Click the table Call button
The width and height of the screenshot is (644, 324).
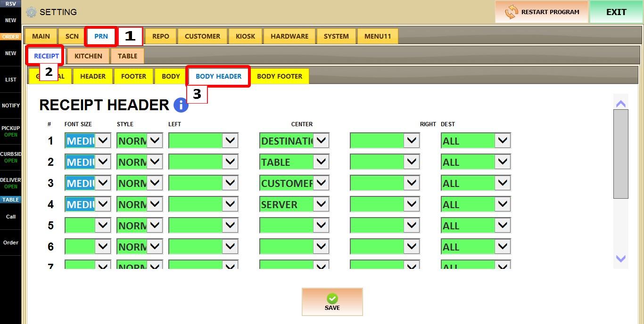click(10, 217)
